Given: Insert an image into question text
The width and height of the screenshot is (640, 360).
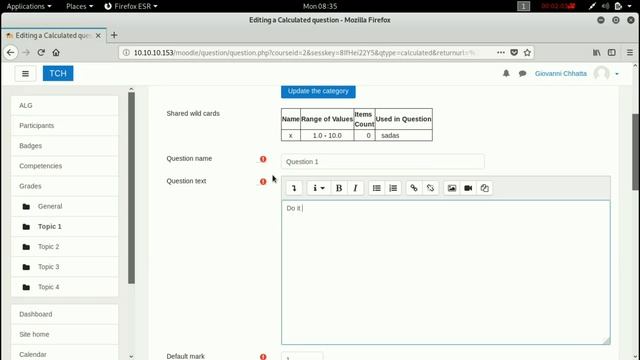Looking at the screenshot, I should (452, 188).
